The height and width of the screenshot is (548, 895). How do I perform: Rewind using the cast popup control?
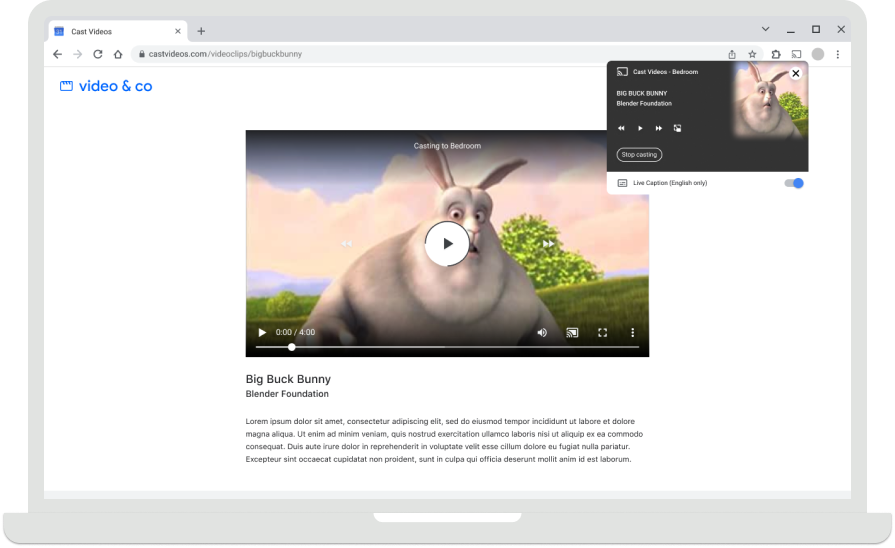tap(621, 128)
